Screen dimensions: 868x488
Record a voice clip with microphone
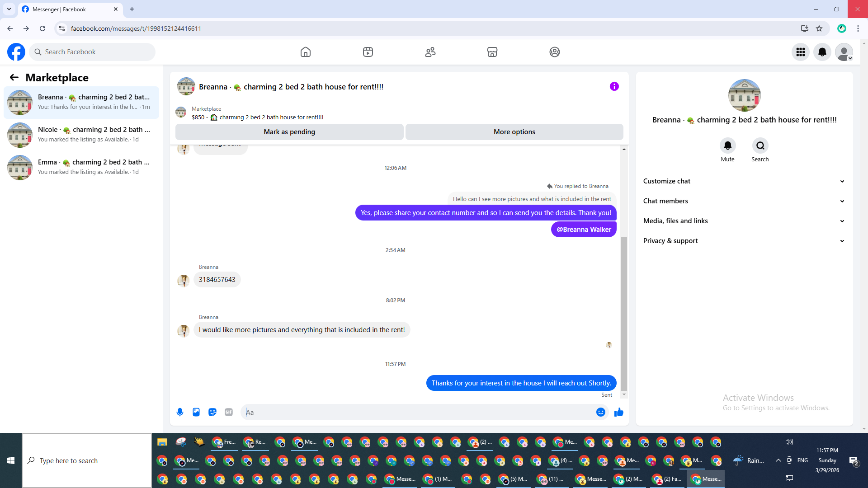(x=180, y=412)
